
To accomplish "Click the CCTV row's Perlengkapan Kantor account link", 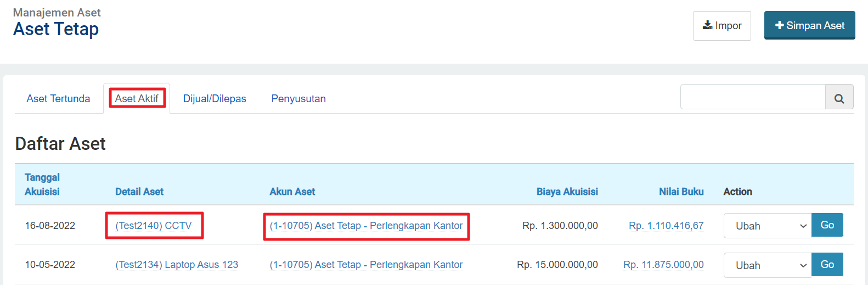I will pos(366,226).
